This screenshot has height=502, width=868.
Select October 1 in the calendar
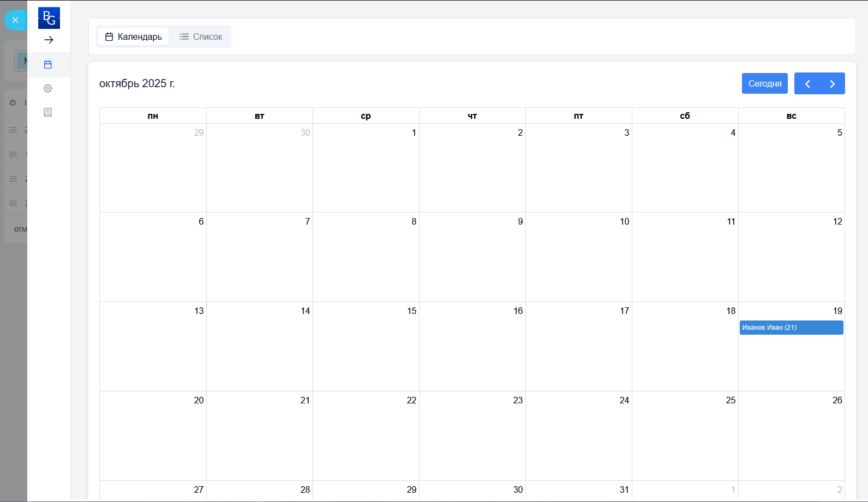366,168
